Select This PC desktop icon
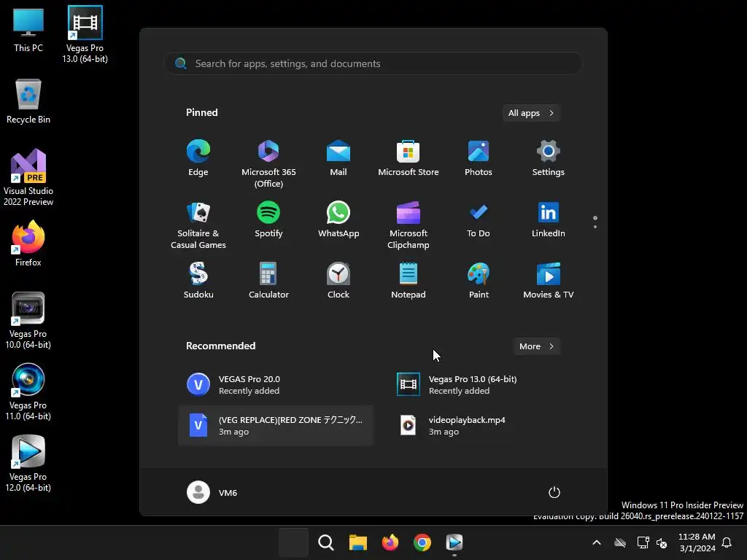 [x=28, y=29]
